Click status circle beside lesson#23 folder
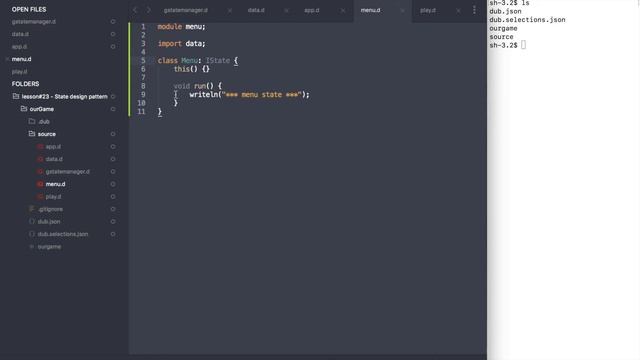 [x=113, y=96]
